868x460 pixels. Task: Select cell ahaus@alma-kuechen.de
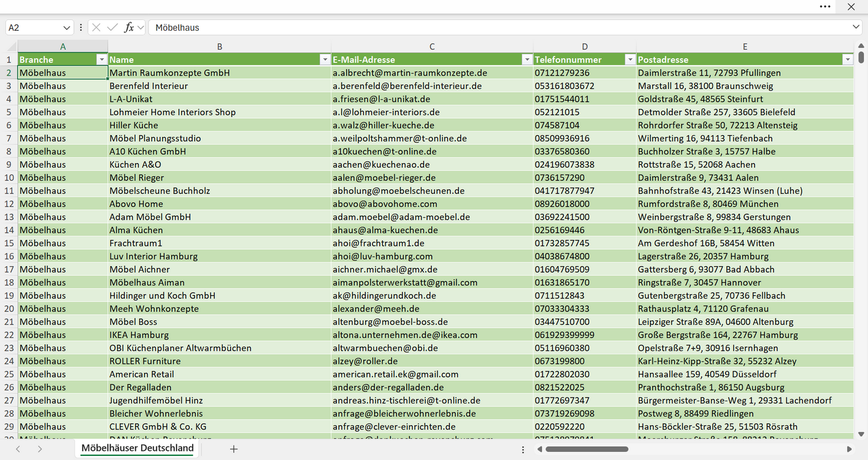point(432,230)
